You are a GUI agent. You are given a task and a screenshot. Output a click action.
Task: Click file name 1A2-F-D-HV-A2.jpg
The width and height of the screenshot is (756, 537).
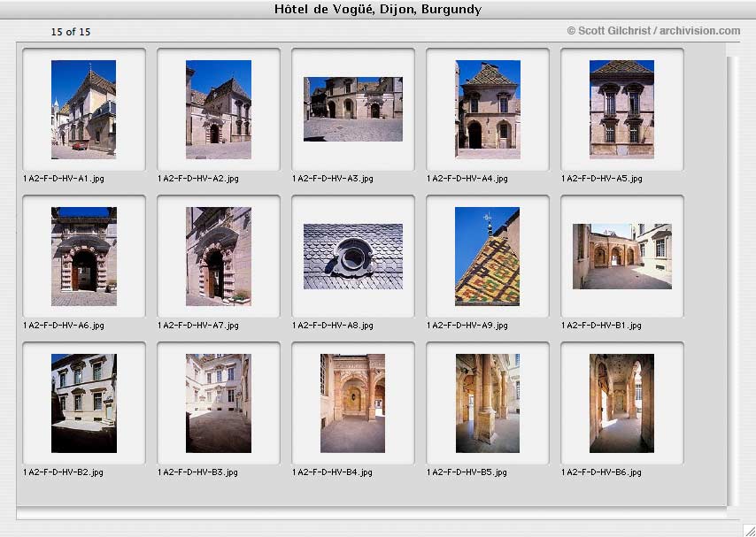(x=198, y=179)
